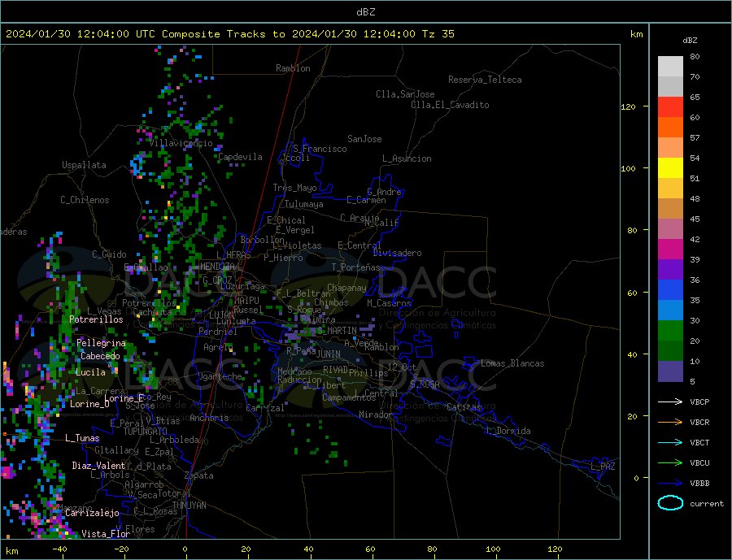The image size is (732, 560).
Task: Click the L_Asuncion label
Action: coord(407,158)
